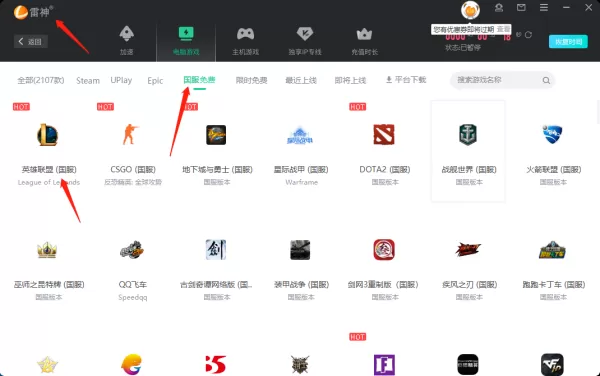Open the customer service headset icon
Viewport: 600px width, 376px height.
pyautogui.click(x=499, y=7)
